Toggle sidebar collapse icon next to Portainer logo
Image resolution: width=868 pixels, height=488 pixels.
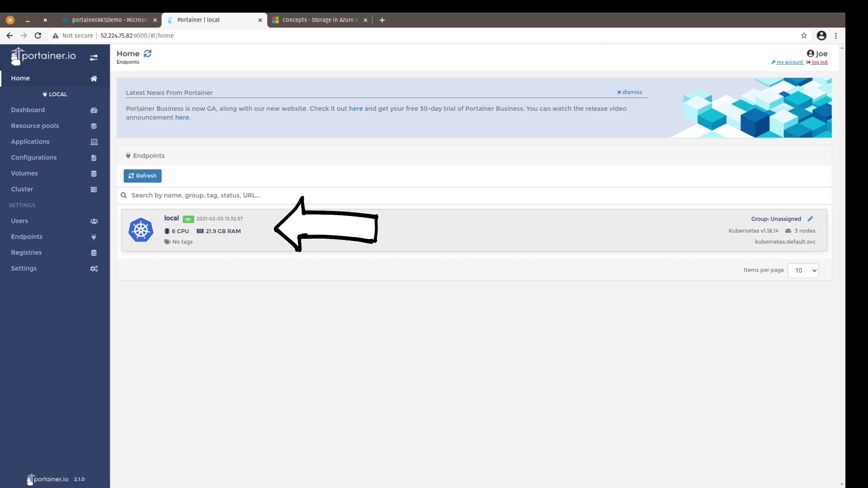[94, 58]
